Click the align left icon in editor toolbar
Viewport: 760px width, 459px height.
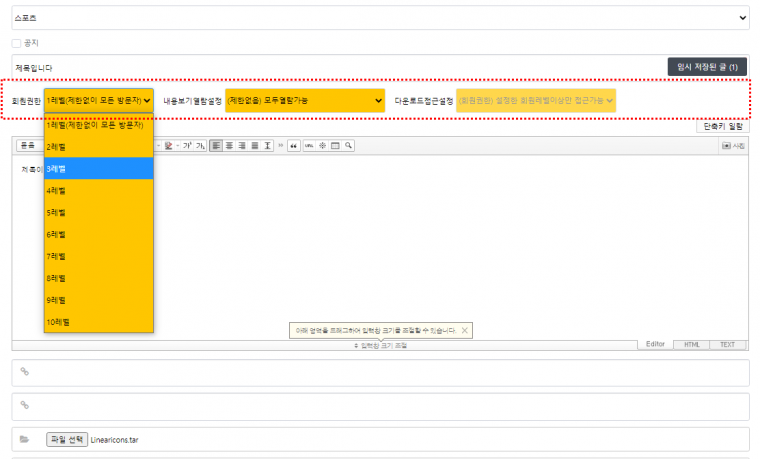[216, 146]
